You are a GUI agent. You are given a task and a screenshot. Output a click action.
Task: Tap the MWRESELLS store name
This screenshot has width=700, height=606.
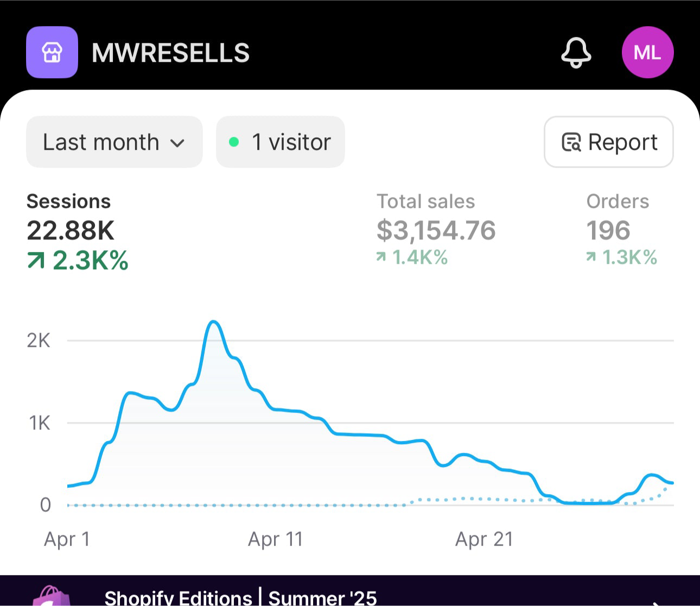click(170, 53)
